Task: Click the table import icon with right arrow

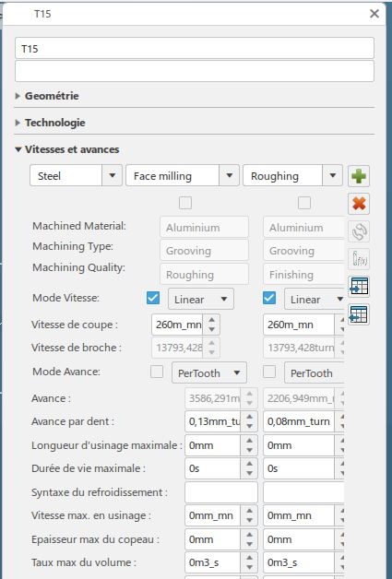Action: 359,287
